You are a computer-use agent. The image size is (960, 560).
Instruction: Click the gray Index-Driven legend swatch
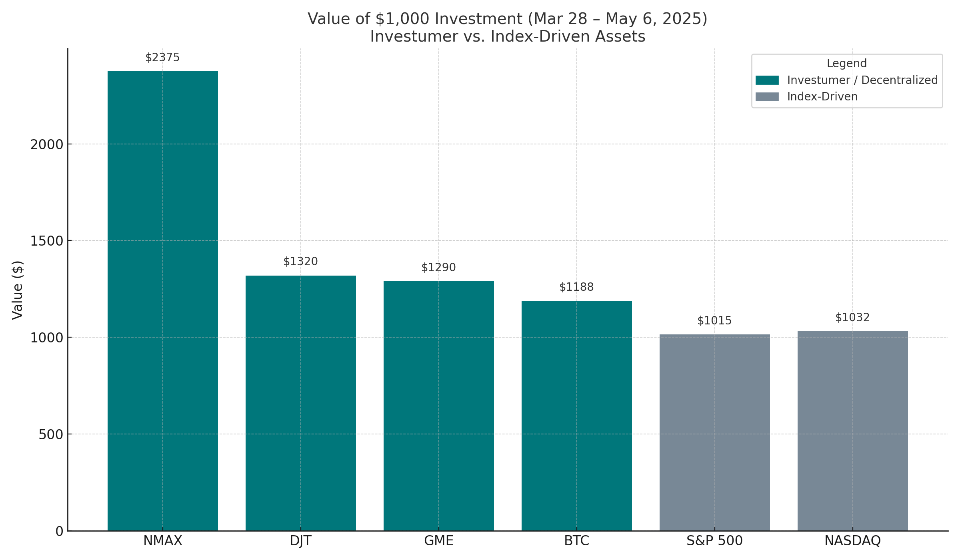[767, 97]
